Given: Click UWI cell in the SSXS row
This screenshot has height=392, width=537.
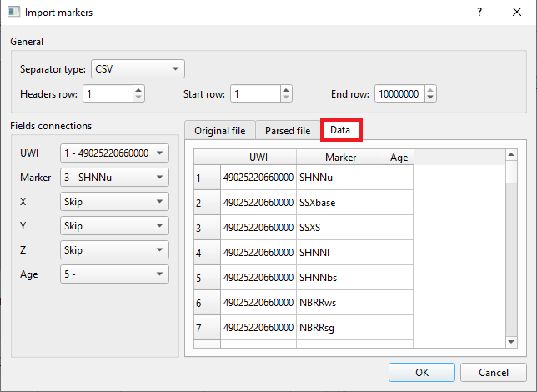Looking at the screenshot, I should 258,228.
